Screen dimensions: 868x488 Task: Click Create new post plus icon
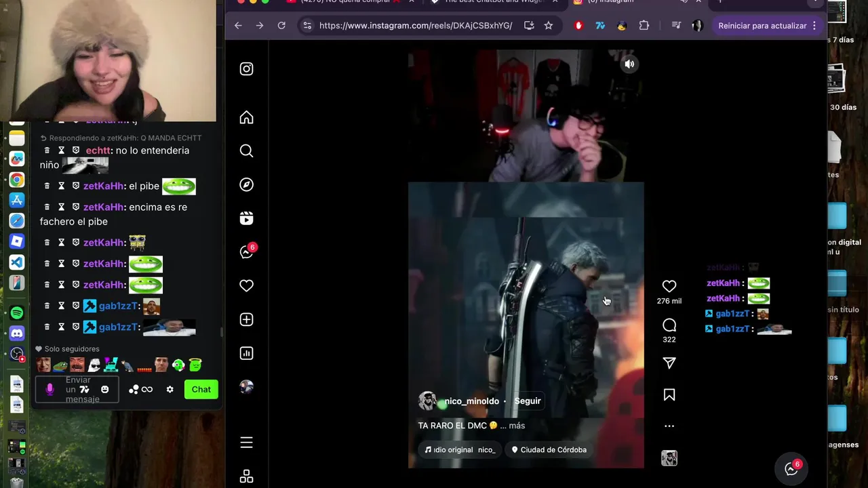pyautogui.click(x=246, y=319)
